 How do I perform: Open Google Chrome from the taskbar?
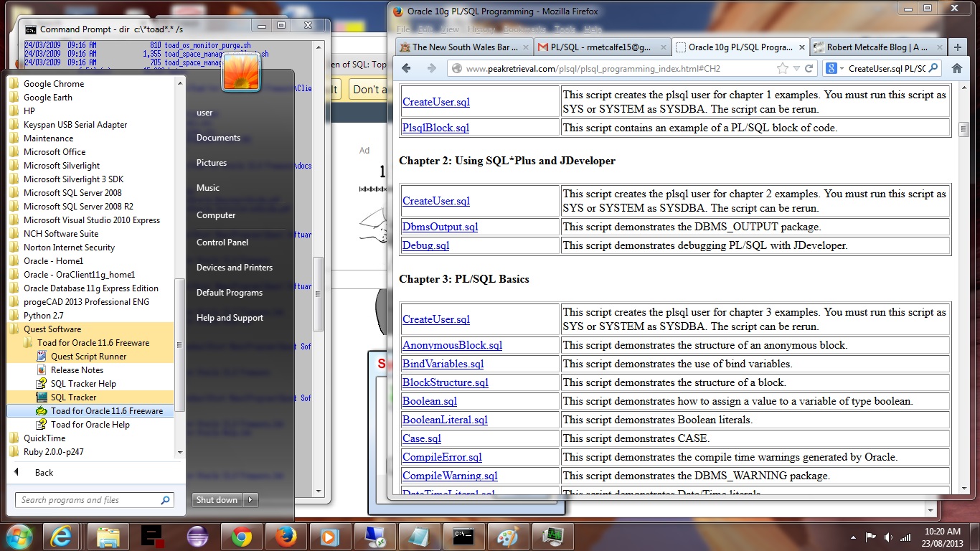pyautogui.click(x=241, y=536)
